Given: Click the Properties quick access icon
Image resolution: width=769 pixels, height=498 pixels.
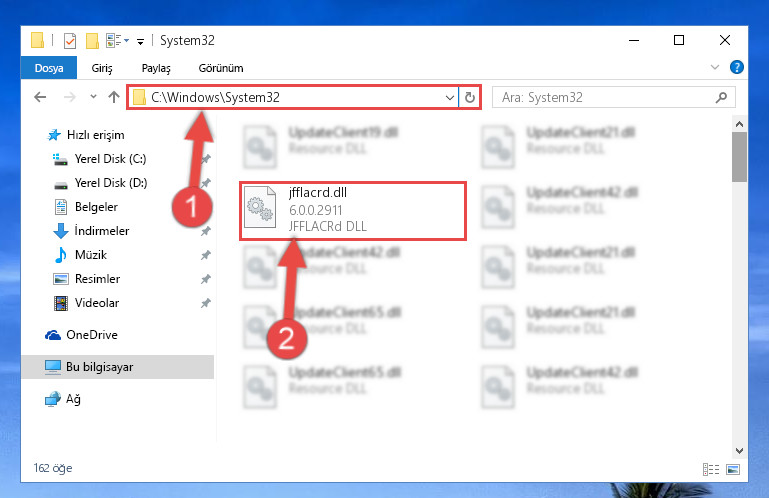Looking at the screenshot, I should point(70,41).
